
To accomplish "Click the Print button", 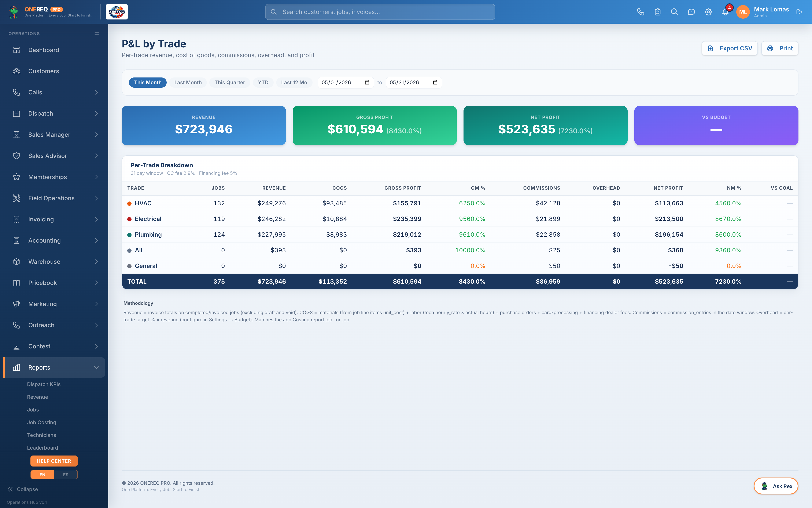I will point(779,48).
